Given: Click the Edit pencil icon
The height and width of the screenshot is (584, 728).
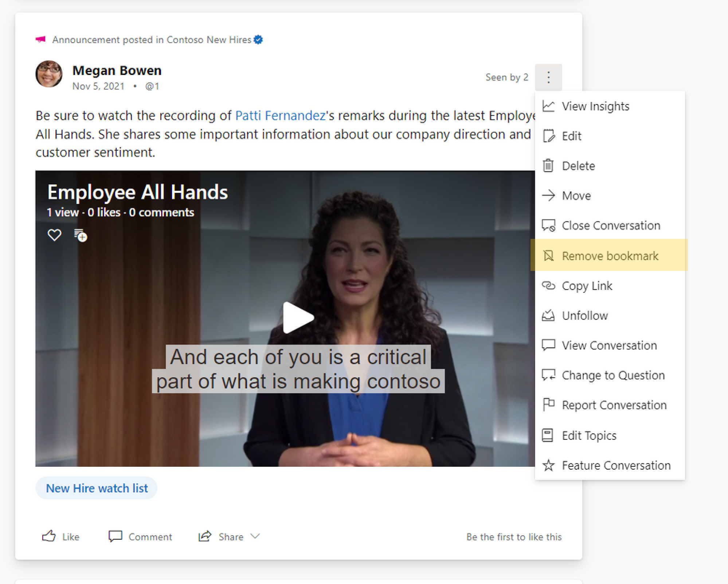Looking at the screenshot, I should tap(548, 136).
